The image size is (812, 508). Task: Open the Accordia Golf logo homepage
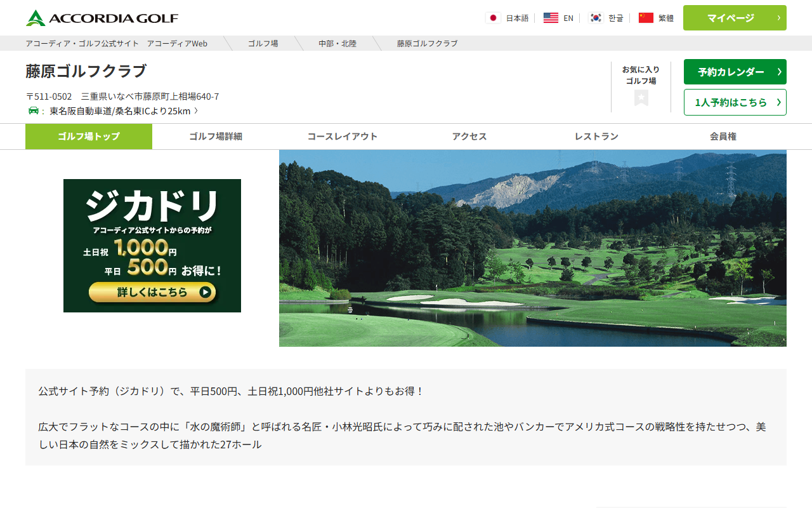click(102, 18)
